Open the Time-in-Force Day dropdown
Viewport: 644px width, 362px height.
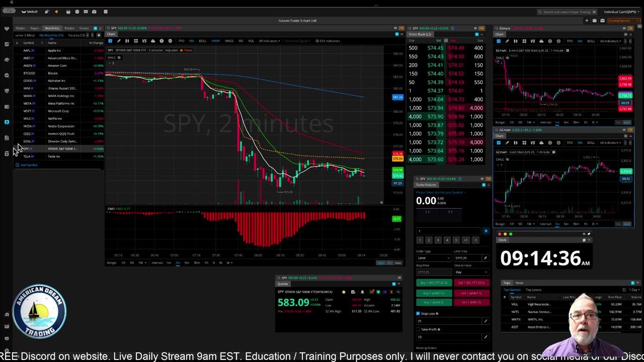[472, 272]
